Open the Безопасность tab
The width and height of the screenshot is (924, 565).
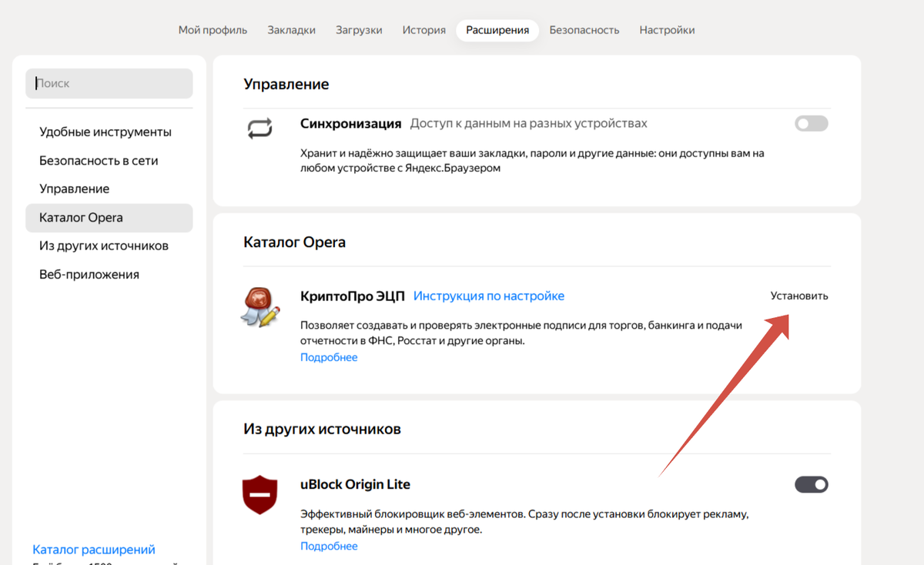tap(584, 30)
